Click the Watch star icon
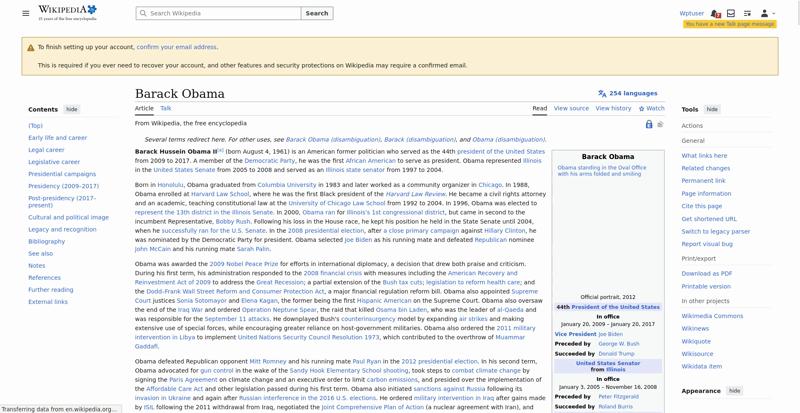 click(641, 109)
